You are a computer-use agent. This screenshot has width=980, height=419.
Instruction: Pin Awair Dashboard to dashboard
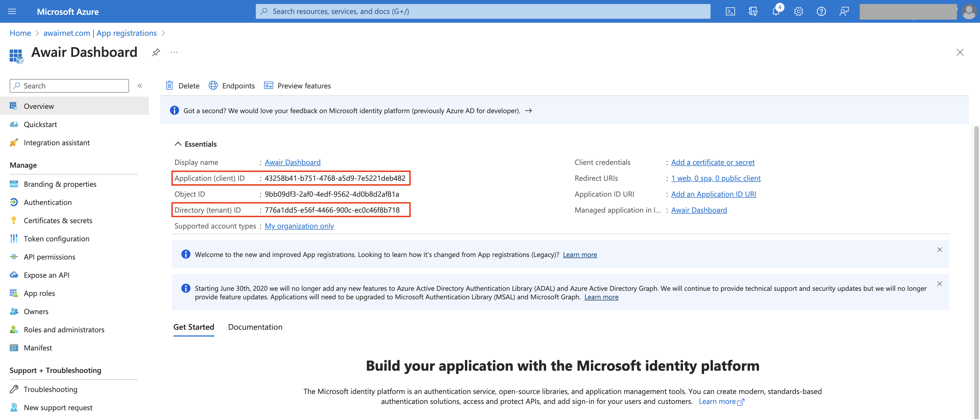[x=155, y=52]
